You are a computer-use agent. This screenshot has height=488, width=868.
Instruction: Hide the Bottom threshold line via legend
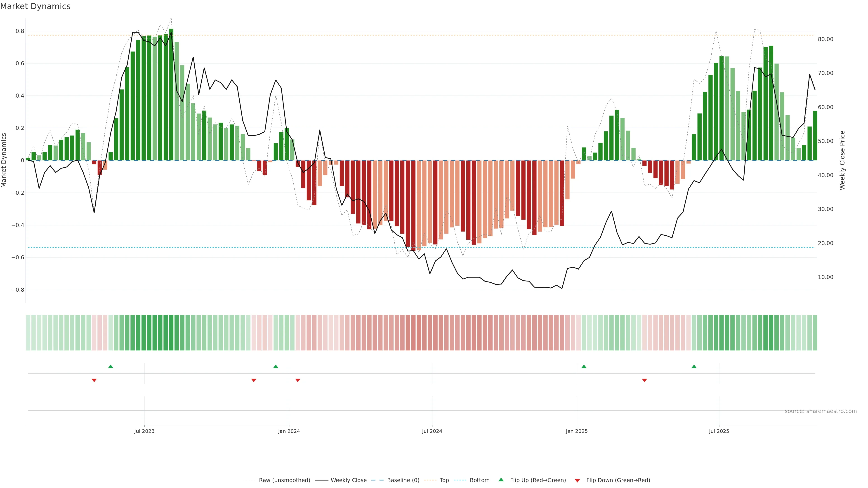click(x=479, y=480)
